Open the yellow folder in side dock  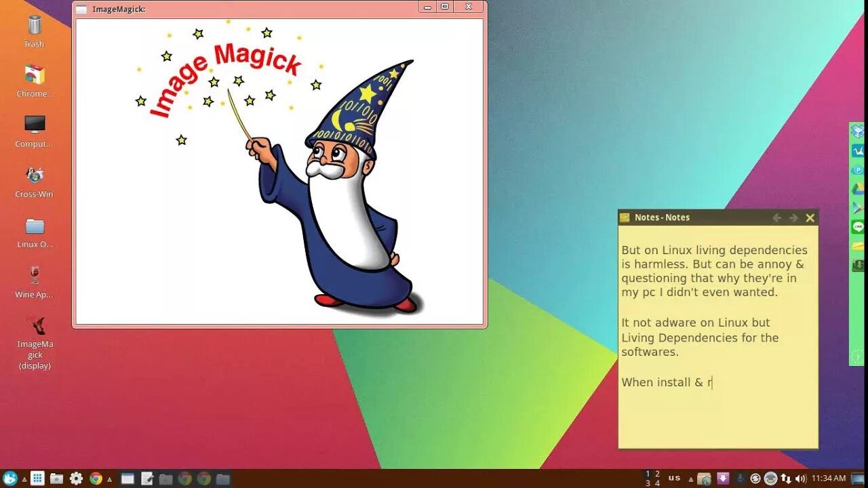pos(858,246)
